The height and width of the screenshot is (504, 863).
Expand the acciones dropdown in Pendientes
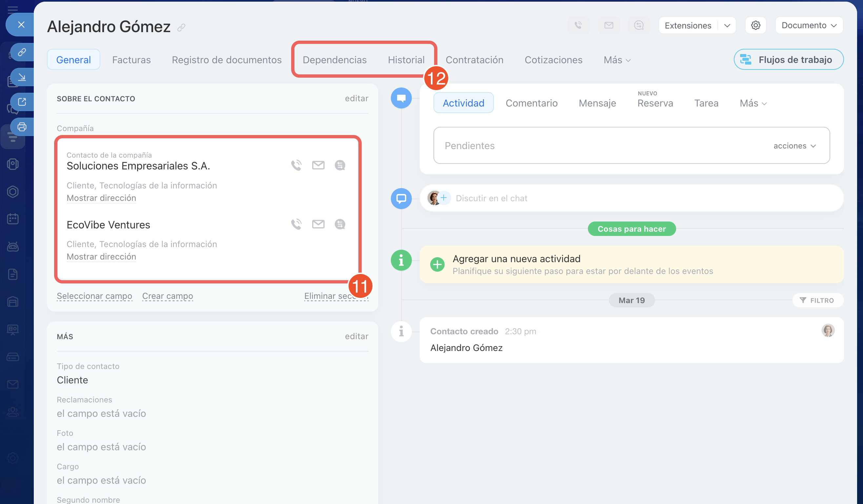(794, 146)
